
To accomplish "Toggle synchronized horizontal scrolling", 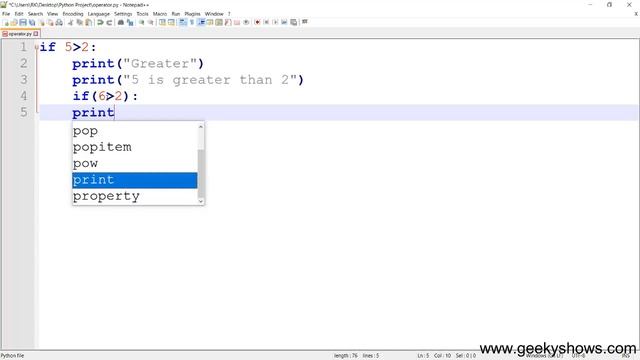I will pos(171,22).
